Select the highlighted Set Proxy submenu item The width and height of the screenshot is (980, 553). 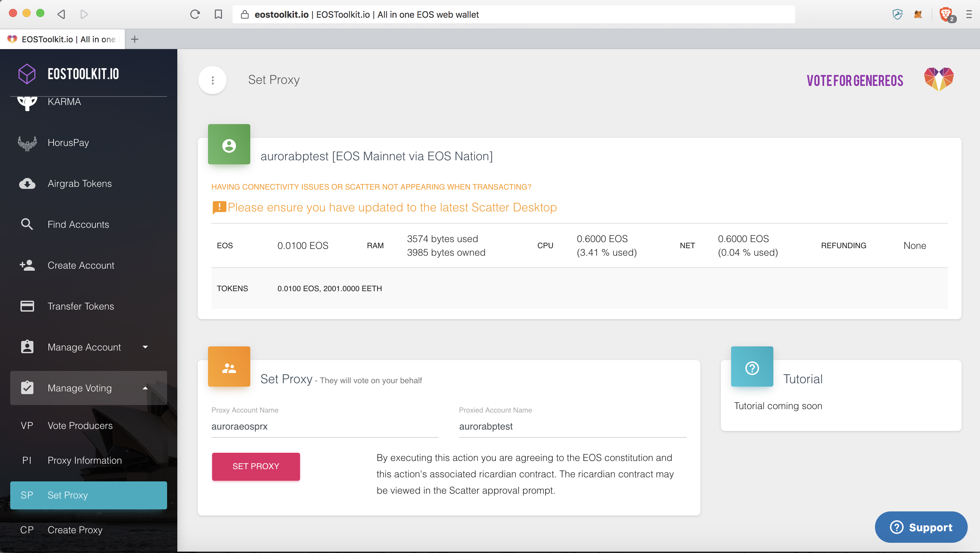pyautogui.click(x=89, y=495)
